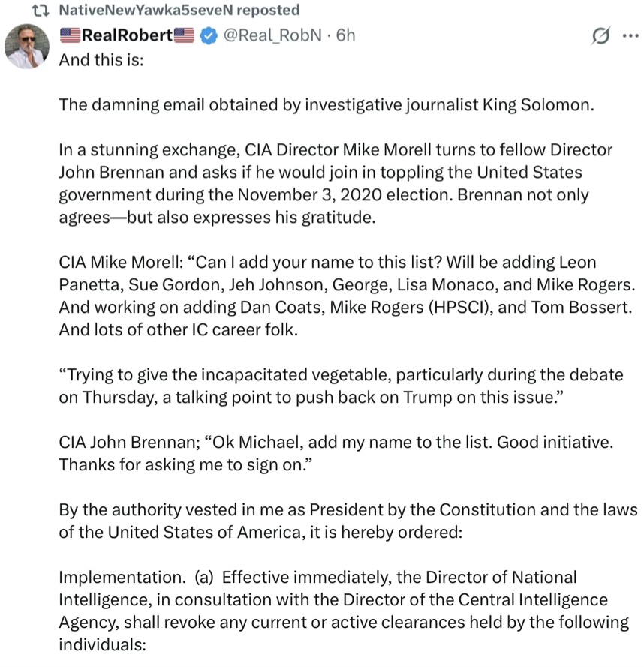
Task: Click the flag emoji after RealRobert
Action: pos(185,35)
